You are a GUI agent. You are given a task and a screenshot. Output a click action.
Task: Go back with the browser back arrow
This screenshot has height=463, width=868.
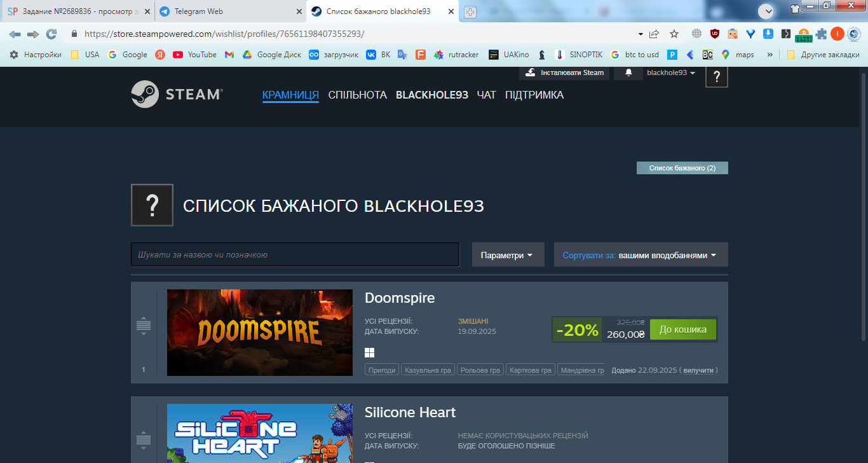coord(15,34)
